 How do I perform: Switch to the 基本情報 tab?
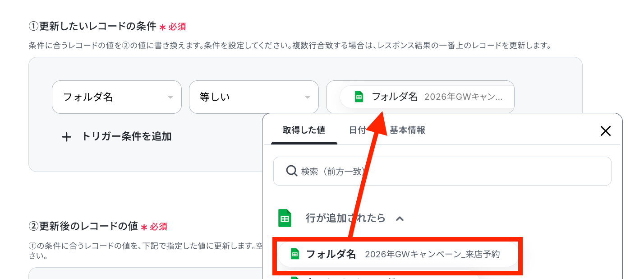408,130
